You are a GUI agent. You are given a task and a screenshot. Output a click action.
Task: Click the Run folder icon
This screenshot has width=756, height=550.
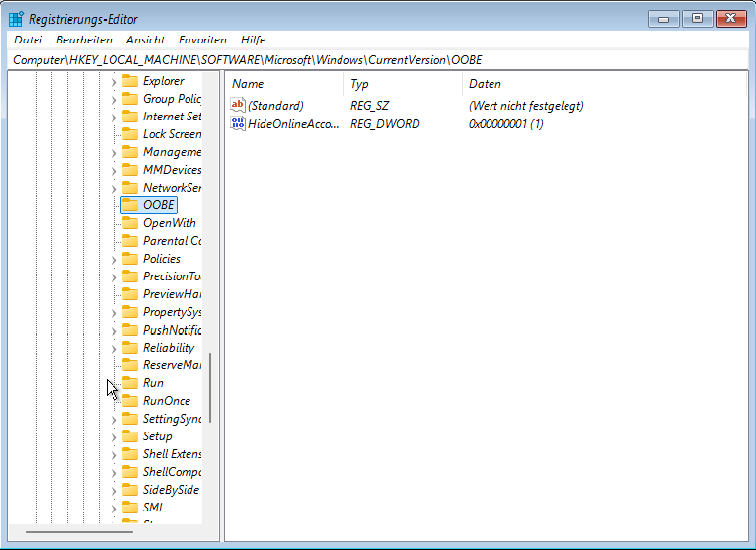(130, 383)
